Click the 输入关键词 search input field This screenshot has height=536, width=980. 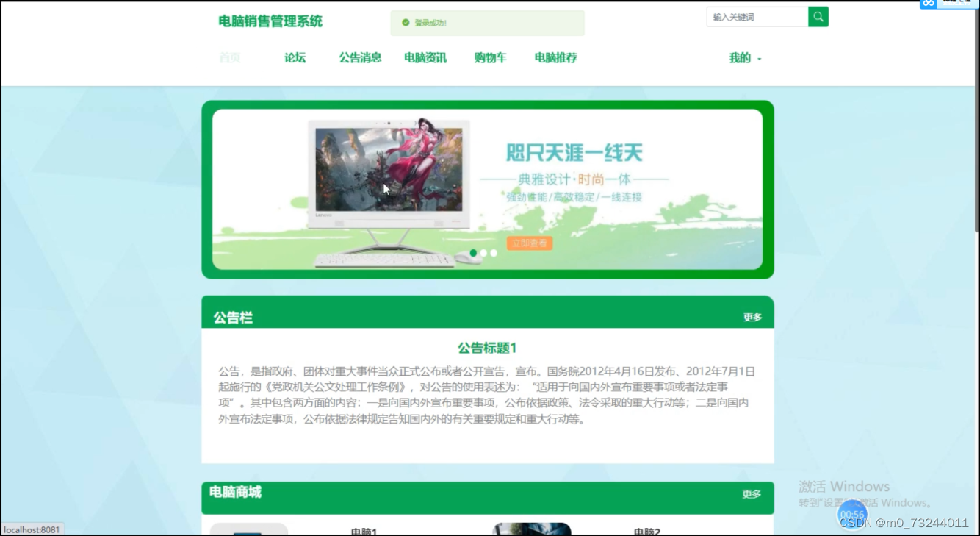[757, 16]
